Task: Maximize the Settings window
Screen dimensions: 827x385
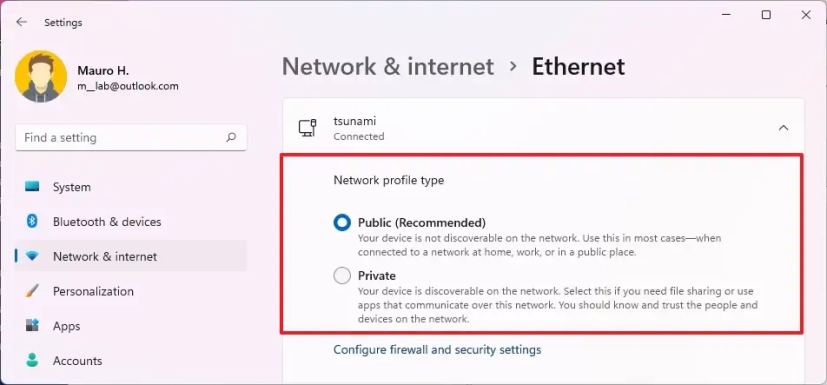Action: [x=766, y=15]
